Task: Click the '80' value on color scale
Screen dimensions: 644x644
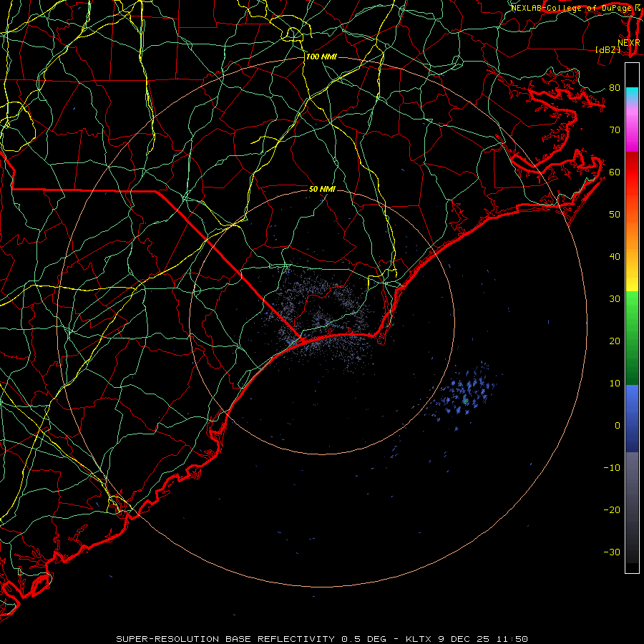Action: point(615,87)
